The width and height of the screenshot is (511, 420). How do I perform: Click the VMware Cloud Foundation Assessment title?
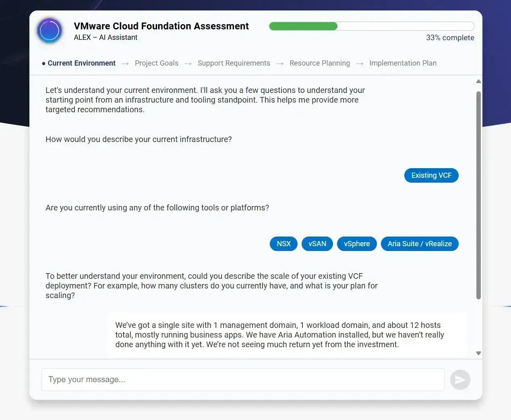click(161, 26)
